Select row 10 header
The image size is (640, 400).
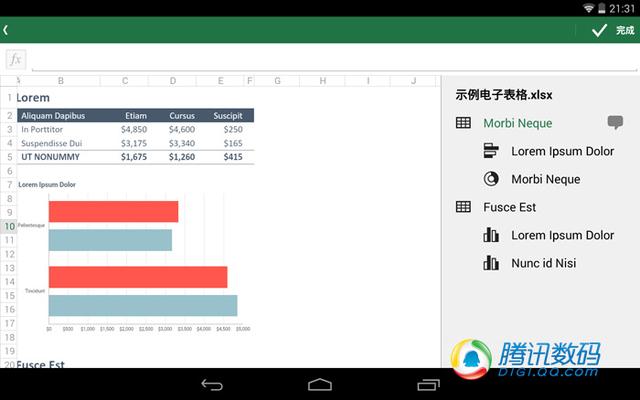(x=9, y=226)
